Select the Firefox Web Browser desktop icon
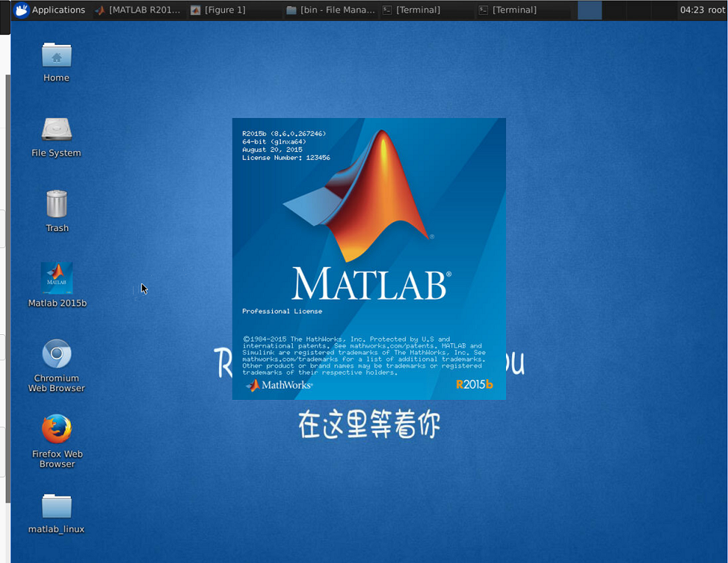The height and width of the screenshot is (563, 728). [57, 441]
